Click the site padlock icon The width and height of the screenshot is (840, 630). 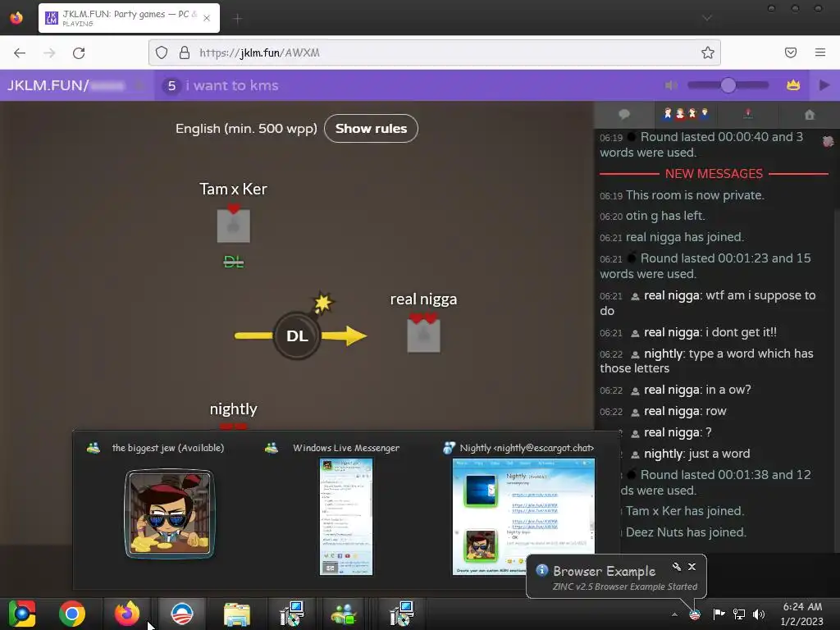(185, 52)
